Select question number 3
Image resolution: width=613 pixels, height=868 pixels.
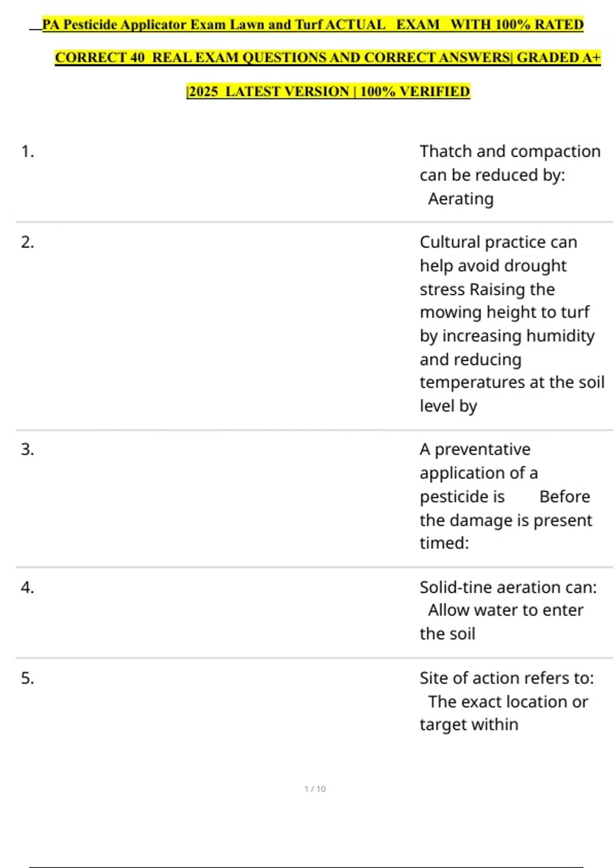[28, 449]
